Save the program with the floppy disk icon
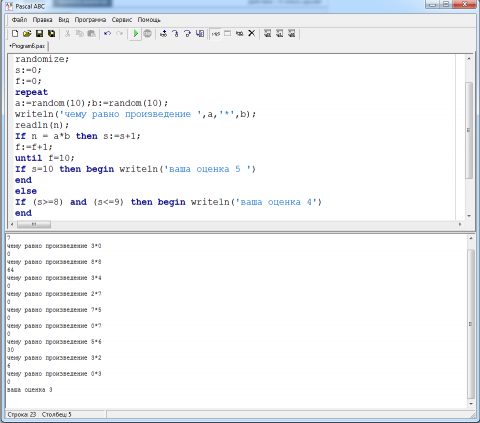The width and height of the screenshot is (480, 423). click(x=39, y=33)
